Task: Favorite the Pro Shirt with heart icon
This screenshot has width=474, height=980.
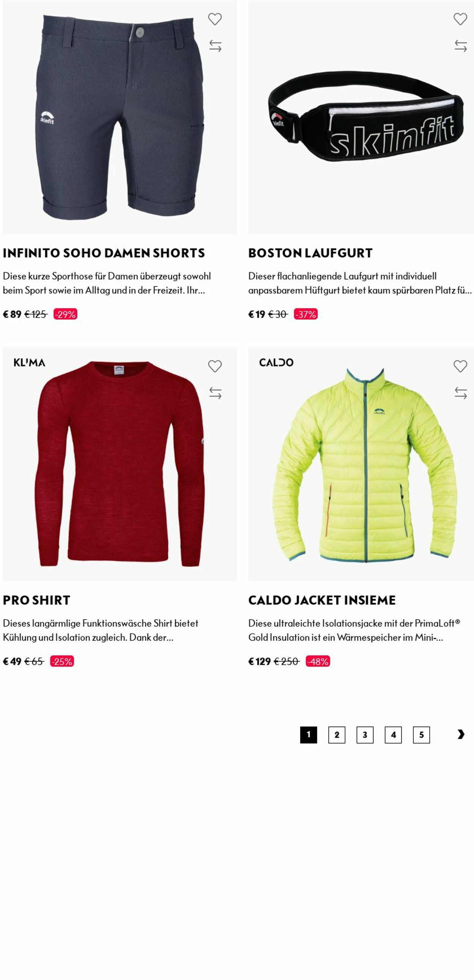Action: pyautogui.click(x=215, y=366)
